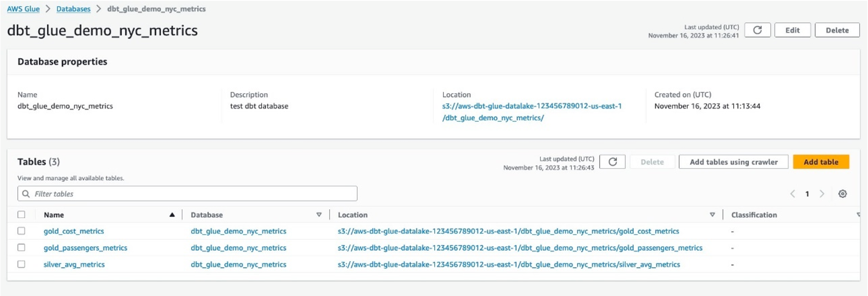Screen dimensions: 868x296
Task: Click the Location column header
Action: coord(353,215)
